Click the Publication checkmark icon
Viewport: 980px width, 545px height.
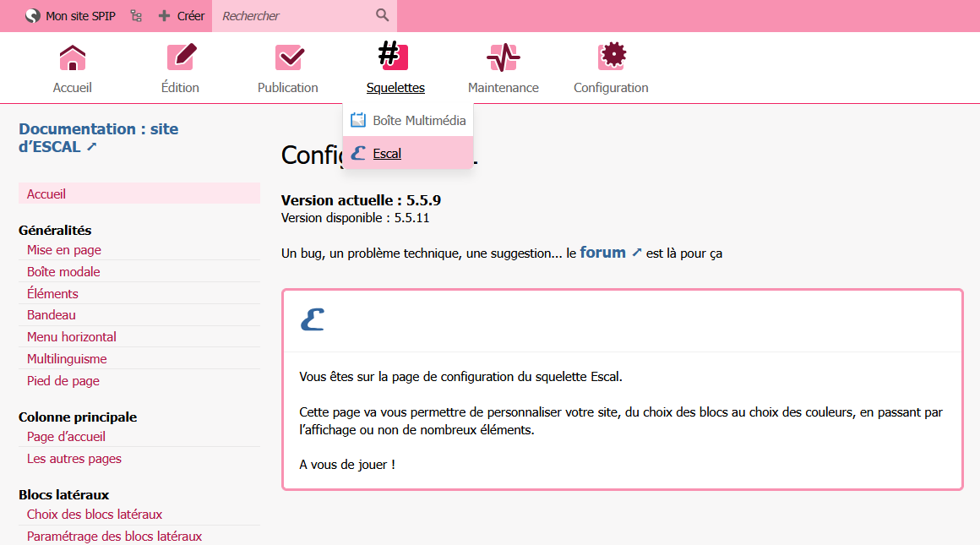coord(288,57)
